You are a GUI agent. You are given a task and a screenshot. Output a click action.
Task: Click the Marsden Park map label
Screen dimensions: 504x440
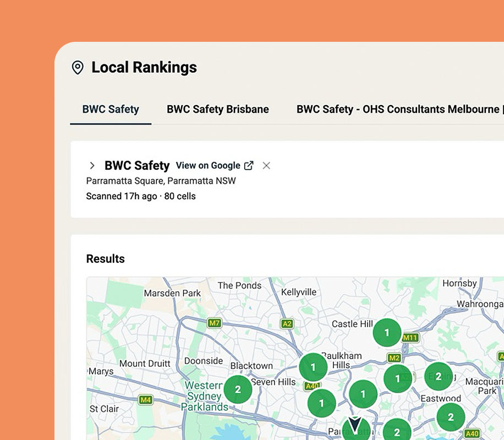pyautogui.click(x=172, y=293)
